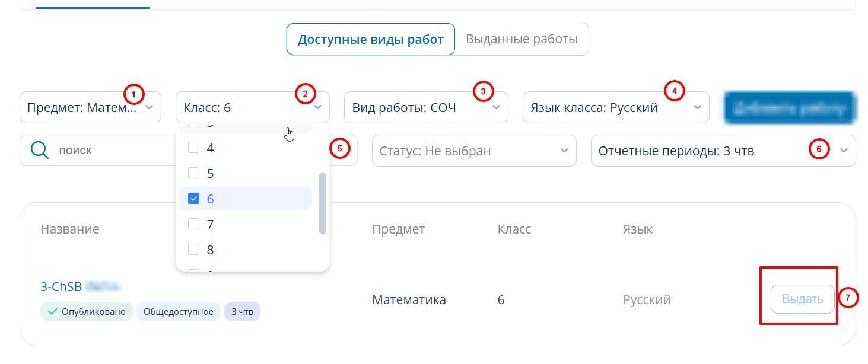Switch to Доступные виды работ tab
The width and height of the screenshot is (868, 364).
click(x=370, y=40)
